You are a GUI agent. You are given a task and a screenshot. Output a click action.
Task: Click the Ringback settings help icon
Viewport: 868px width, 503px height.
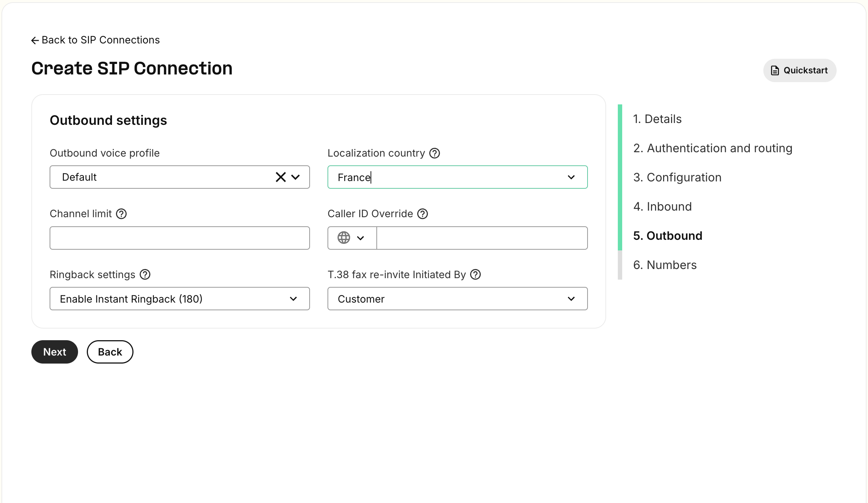point(145,274)
